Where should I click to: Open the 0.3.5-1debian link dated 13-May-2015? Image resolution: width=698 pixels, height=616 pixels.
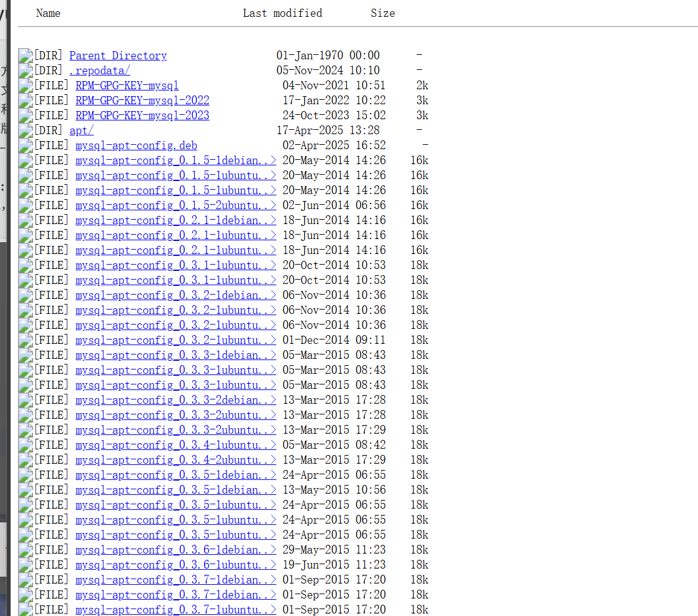pyautogui.click(x=176, y=490)
